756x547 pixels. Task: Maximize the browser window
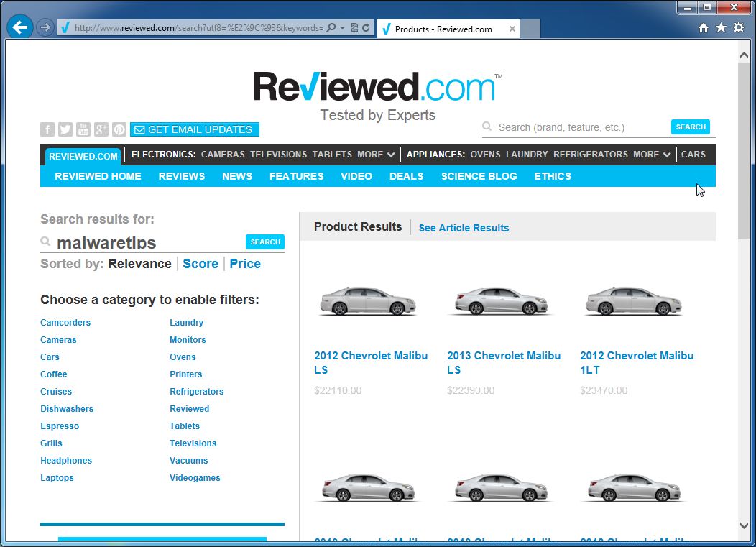707,6
